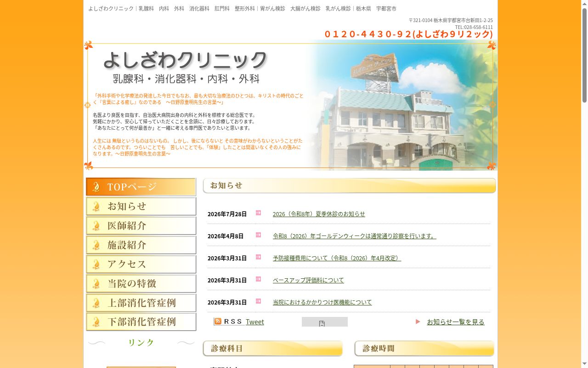Open the ゴールデンウィーク通常診察 notice link

coord(355,236)
